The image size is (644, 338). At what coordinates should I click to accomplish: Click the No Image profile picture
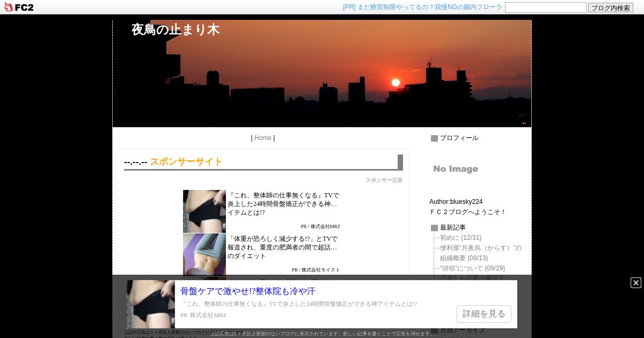456,169
